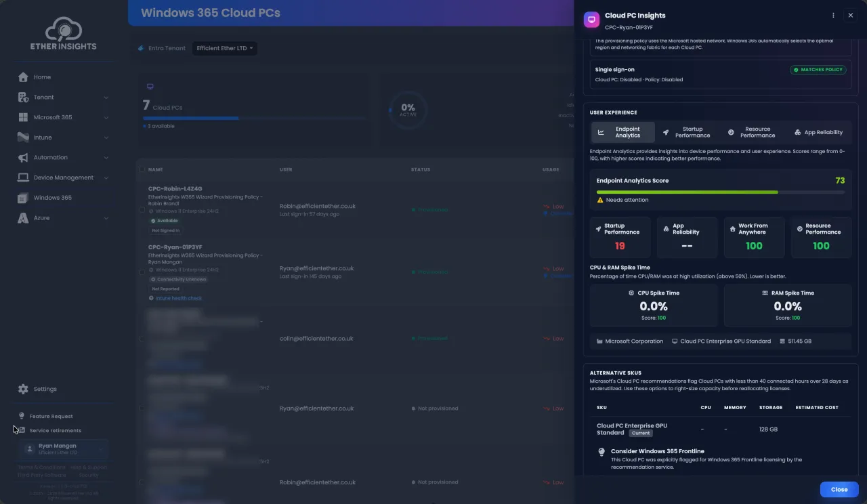867x504 pixels.
Task: Switch to the Startup Performance tab
Action: click(687, 132)
